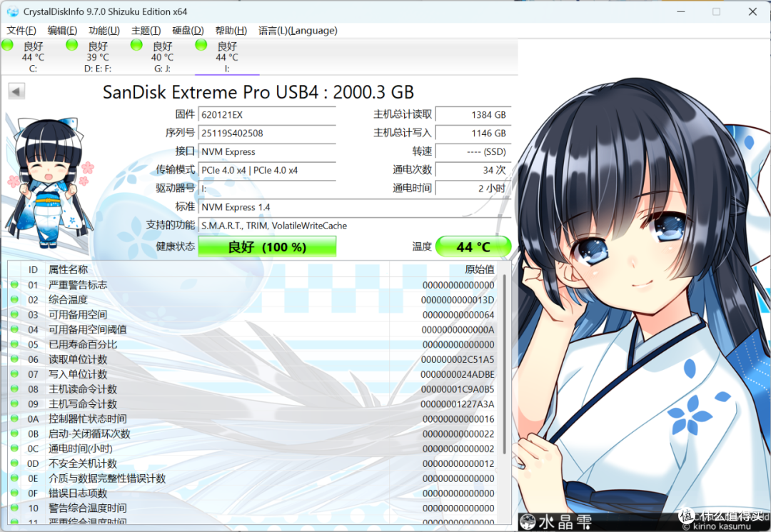Click the host reads value 1384 GB
The width and height of the screenshot is (771, 532).
pos(473,114)
